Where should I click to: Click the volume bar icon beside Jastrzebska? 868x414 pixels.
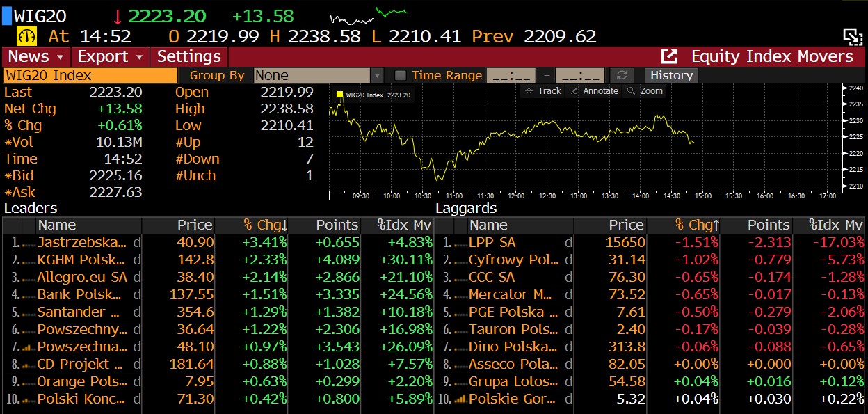(29, 244)
